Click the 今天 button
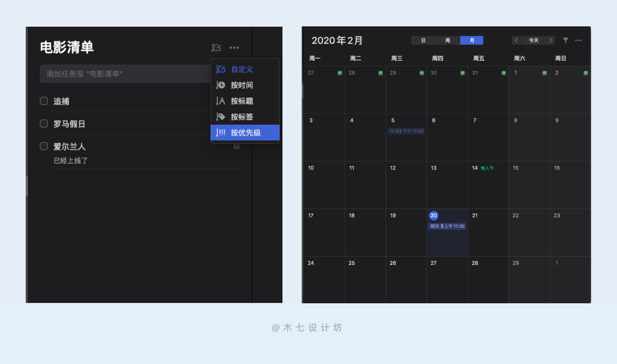Image resolution: width=617 pixels, height=364 pixels. pyautogui.click(x=533, y=40)
